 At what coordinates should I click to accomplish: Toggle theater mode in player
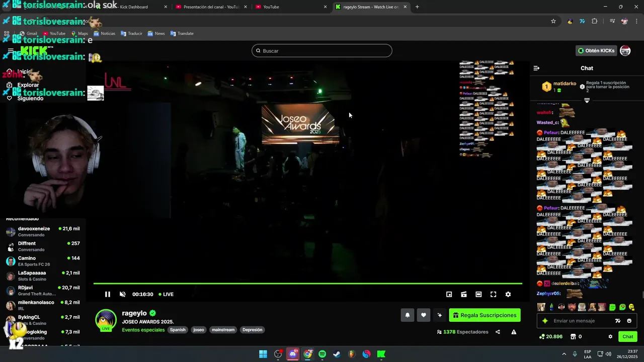478,294
